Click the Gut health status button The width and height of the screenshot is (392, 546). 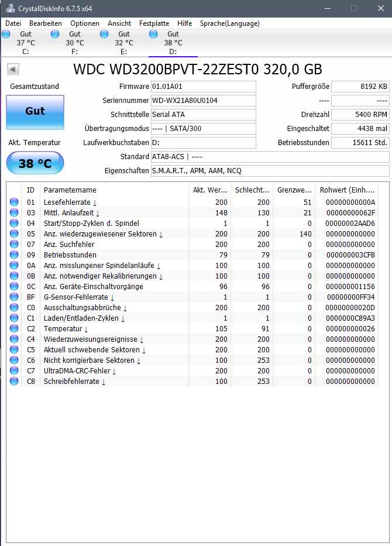(35, 112)
